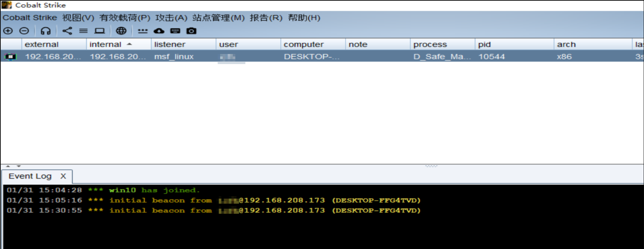Viewport: 644px width, 249px height.
Task: Click the connect (plus) toolbar icon
Action: tap(8, 31)
